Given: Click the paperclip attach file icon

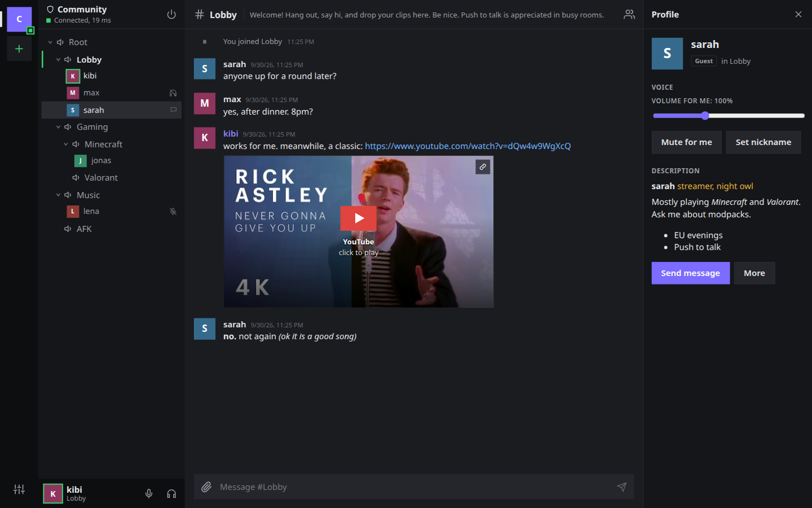Looking at the screenshot, I should tap(206, 487).
